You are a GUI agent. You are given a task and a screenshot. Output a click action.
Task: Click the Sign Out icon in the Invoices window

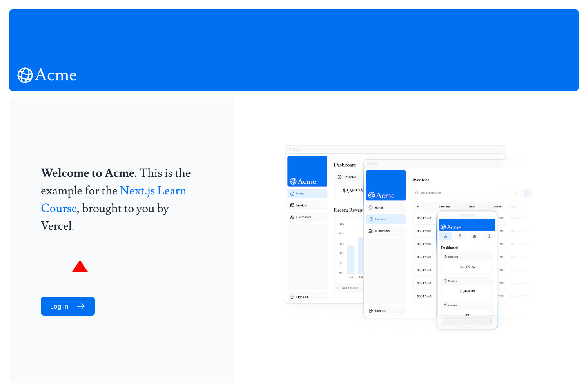(371, 310)
